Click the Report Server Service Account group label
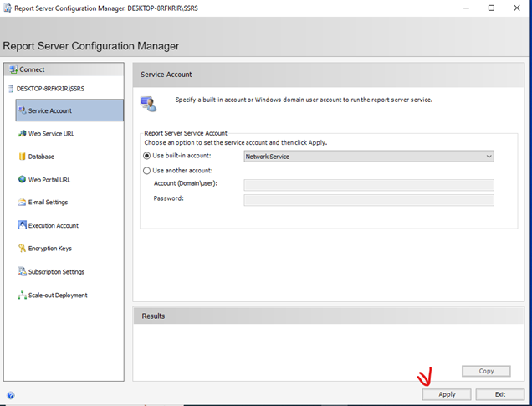Screen dimensions: 532x406 coord(186,133)
